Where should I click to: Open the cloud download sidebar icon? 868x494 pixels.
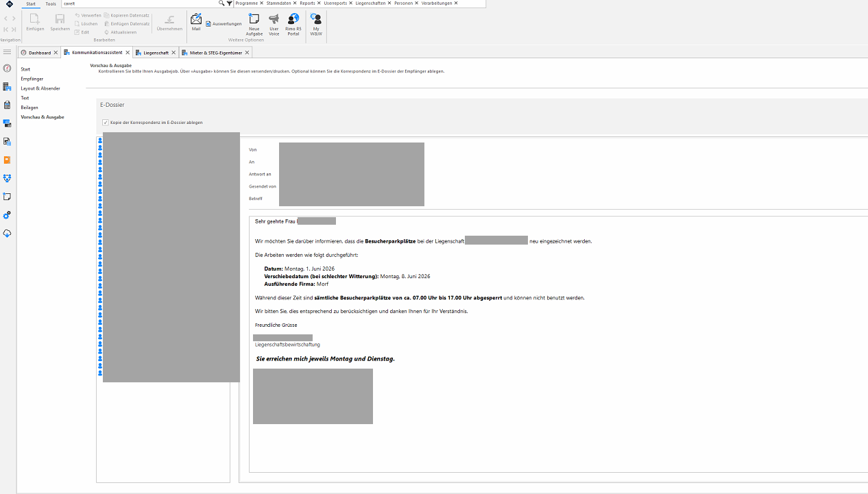(7, 234)
